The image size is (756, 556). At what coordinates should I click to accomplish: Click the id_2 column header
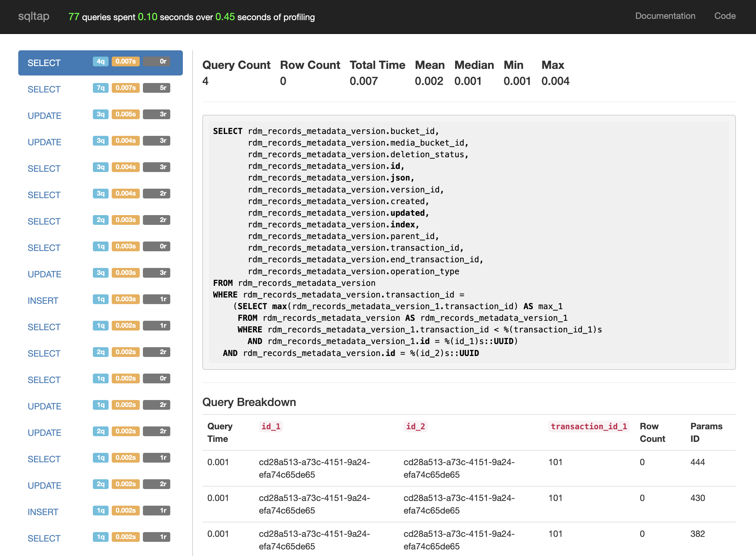tap(415, 426)
